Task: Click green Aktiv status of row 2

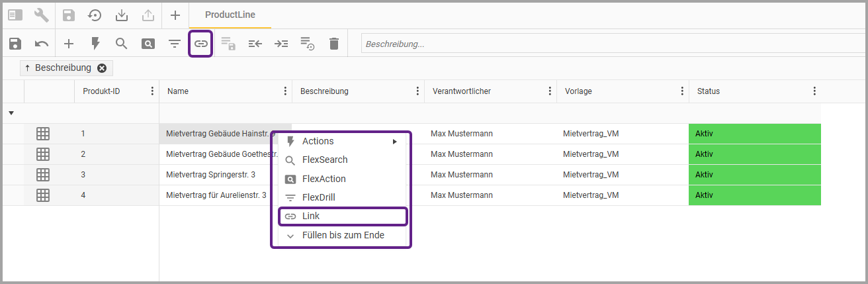Action: tap(754, 154)
